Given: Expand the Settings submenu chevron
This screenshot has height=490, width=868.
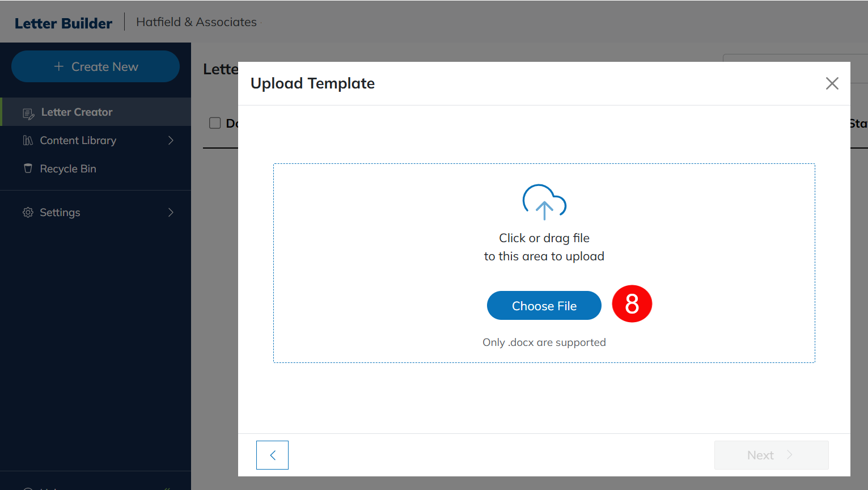Looking at the screenshot, I should tap(171, 212).
